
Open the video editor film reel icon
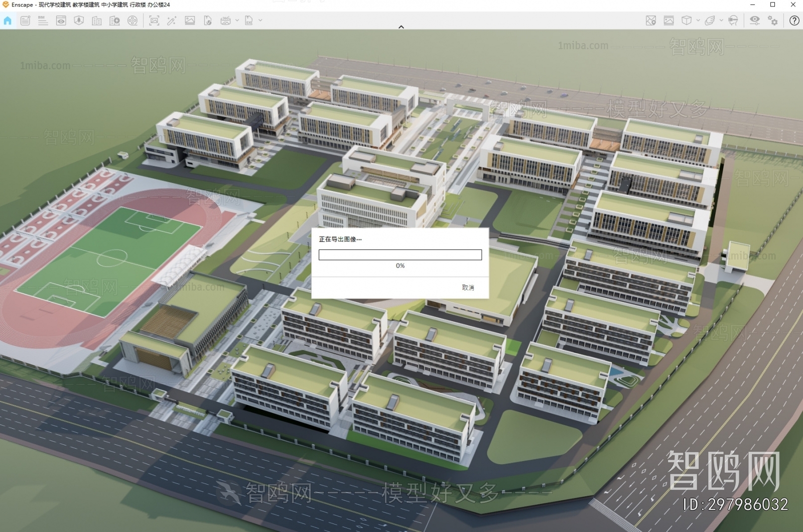[133, 21]
